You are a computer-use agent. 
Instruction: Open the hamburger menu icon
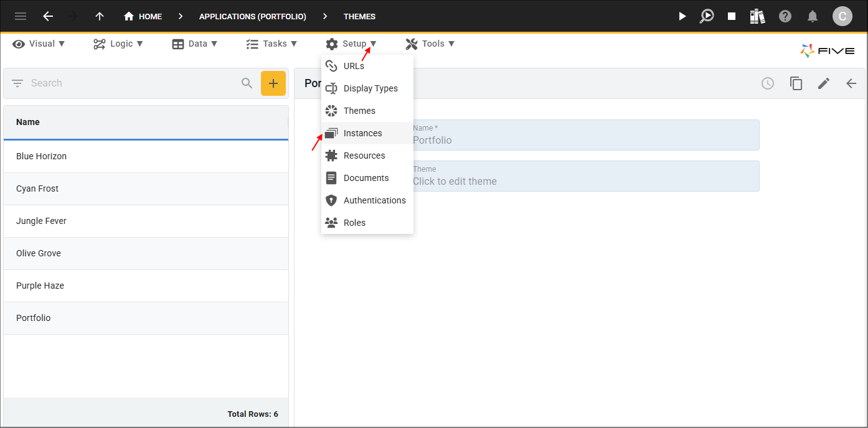(x=21, y=16)
